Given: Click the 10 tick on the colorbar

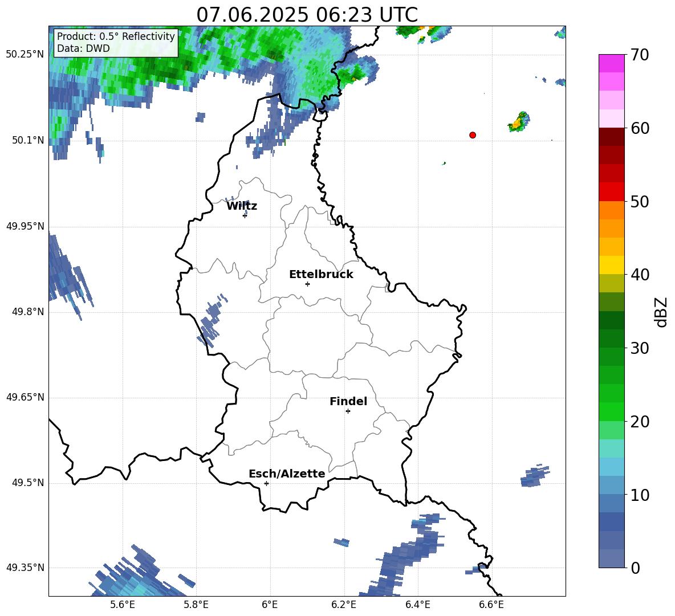Looking at the screenshot, I should coord(639,495).
